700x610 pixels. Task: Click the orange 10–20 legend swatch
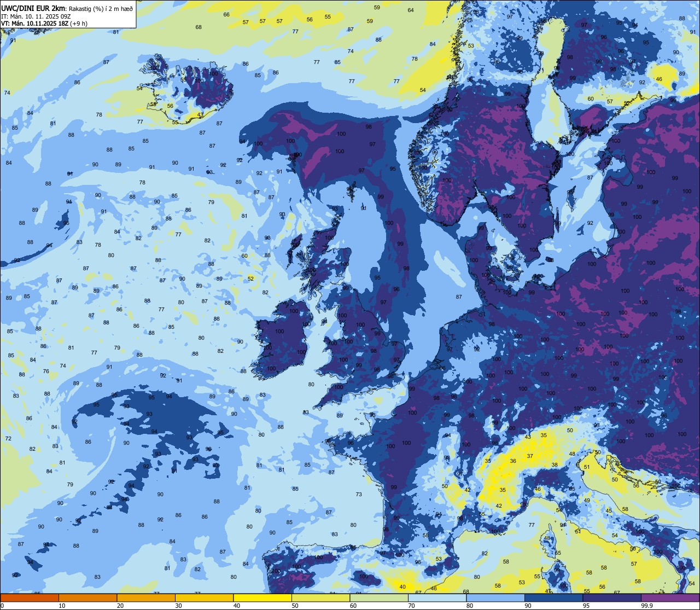[87, 597]
